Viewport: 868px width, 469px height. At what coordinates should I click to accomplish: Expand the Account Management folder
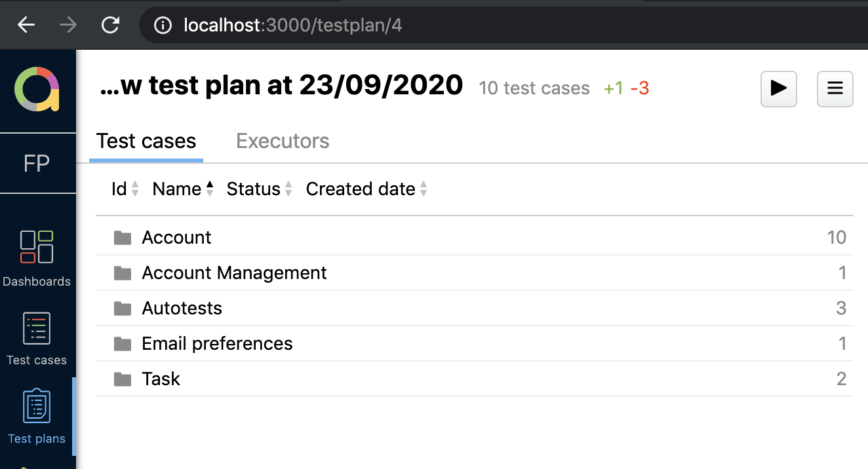click(234, 272)
